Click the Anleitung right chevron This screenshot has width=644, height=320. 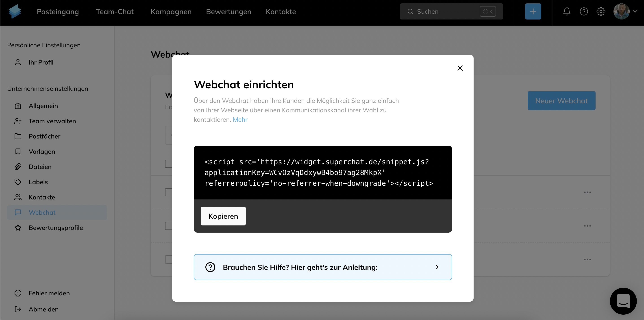tap(437, 267)
